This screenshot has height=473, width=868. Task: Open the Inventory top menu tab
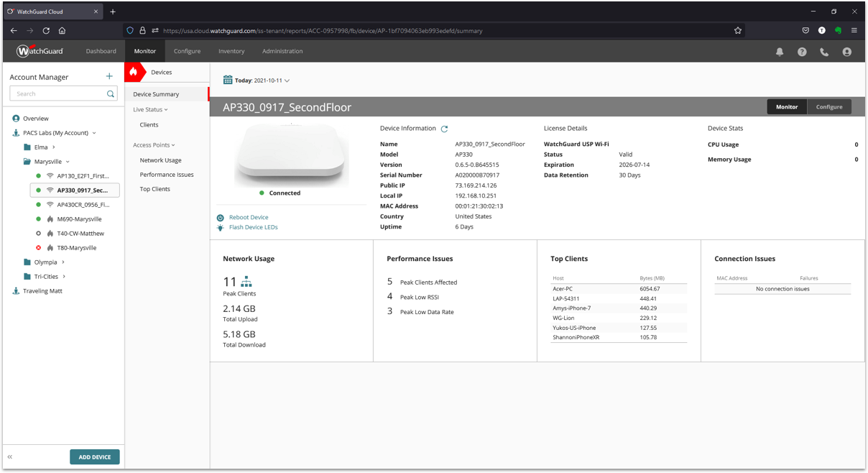tap(231, 52)
